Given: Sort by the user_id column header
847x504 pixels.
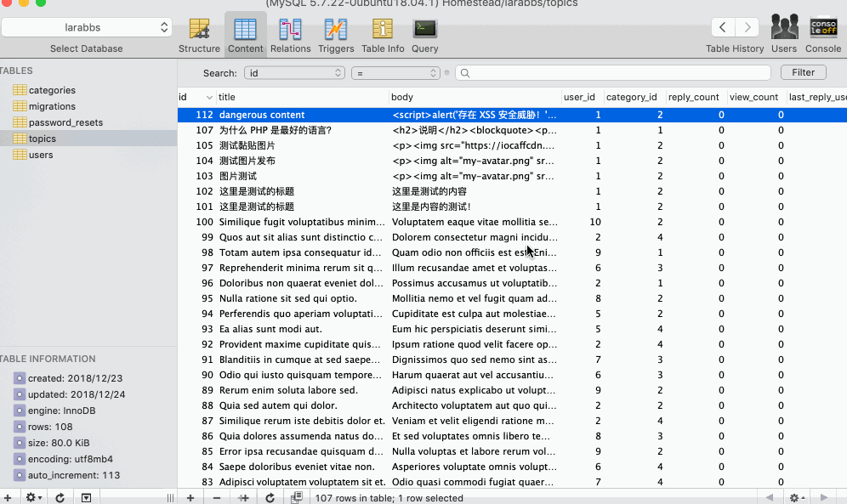Looking at the screenshot, I should tap(579, 97).
